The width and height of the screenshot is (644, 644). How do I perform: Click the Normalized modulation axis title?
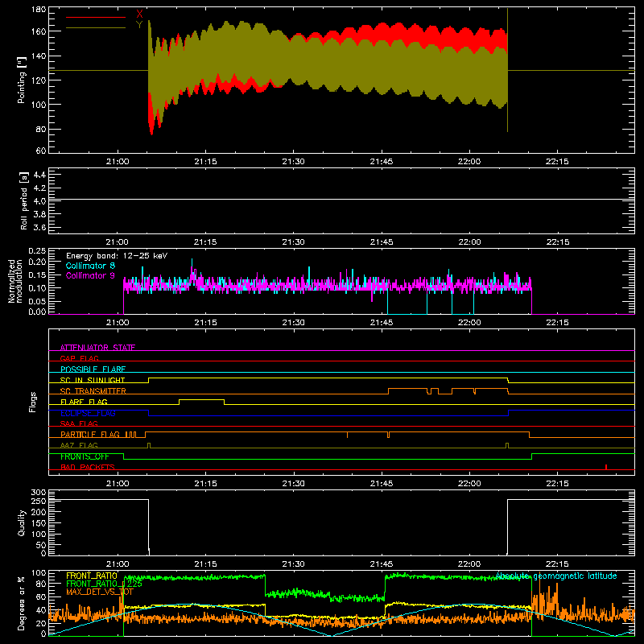15,281
